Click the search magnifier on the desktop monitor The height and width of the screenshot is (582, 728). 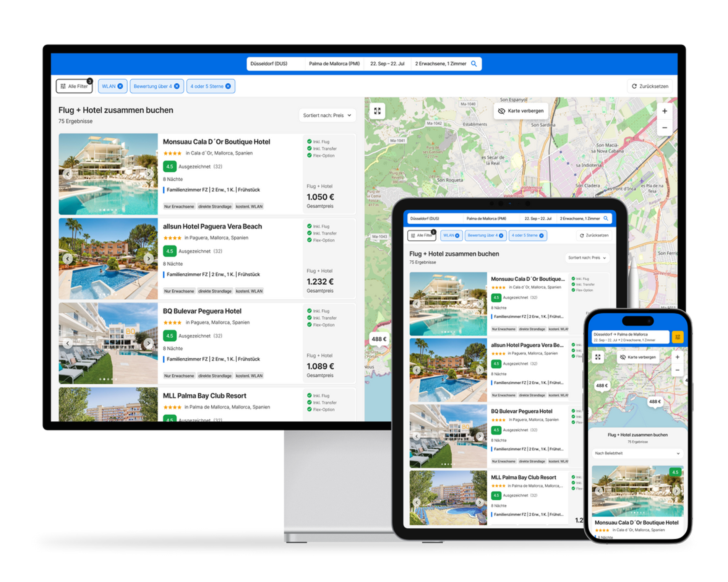pyautogui.click(x=473, y=63)
